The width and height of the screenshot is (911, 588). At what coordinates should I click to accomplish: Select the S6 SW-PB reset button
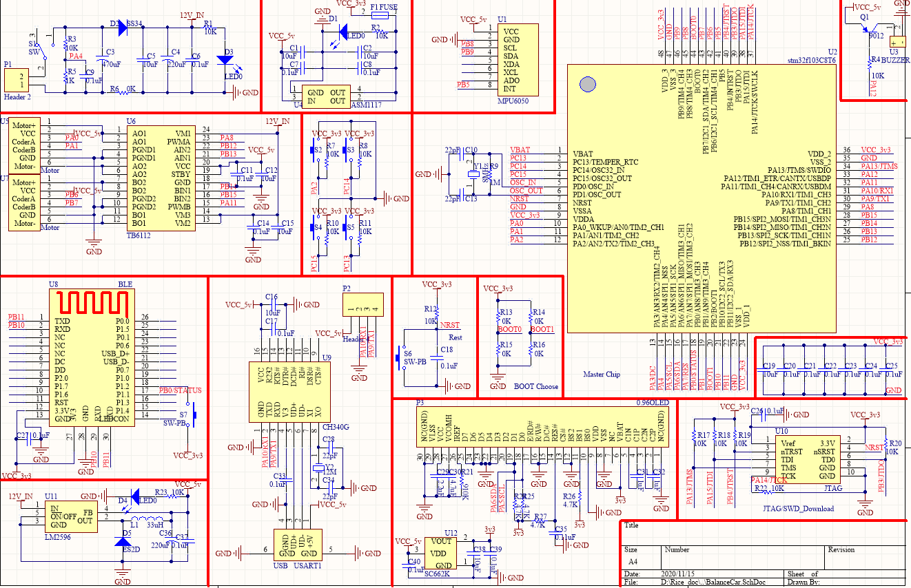coord(402,357)
